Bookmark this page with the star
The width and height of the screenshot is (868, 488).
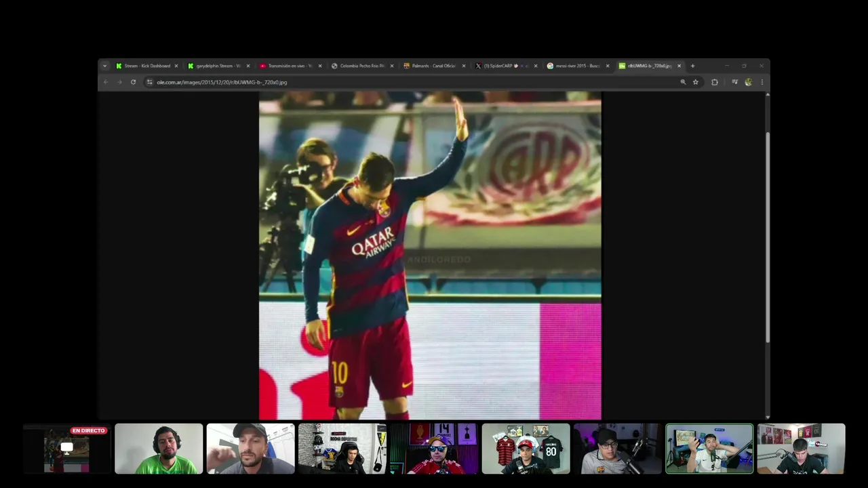696,82
